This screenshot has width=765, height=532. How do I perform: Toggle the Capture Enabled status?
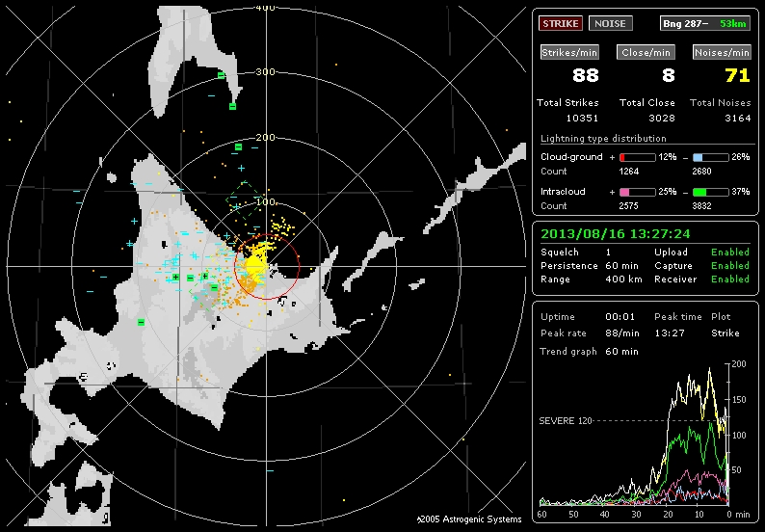coord(729,266)
